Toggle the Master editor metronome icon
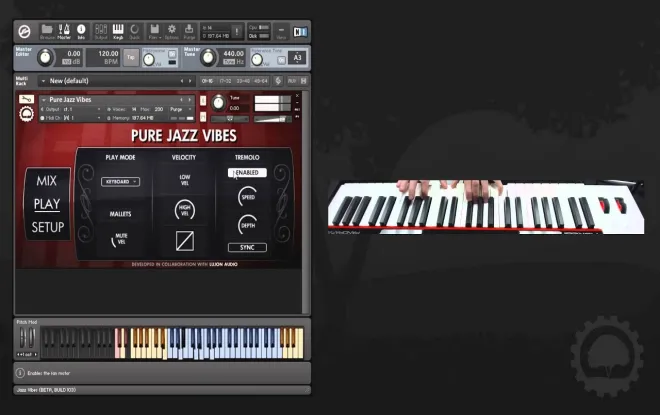 (x=64, y=31)
